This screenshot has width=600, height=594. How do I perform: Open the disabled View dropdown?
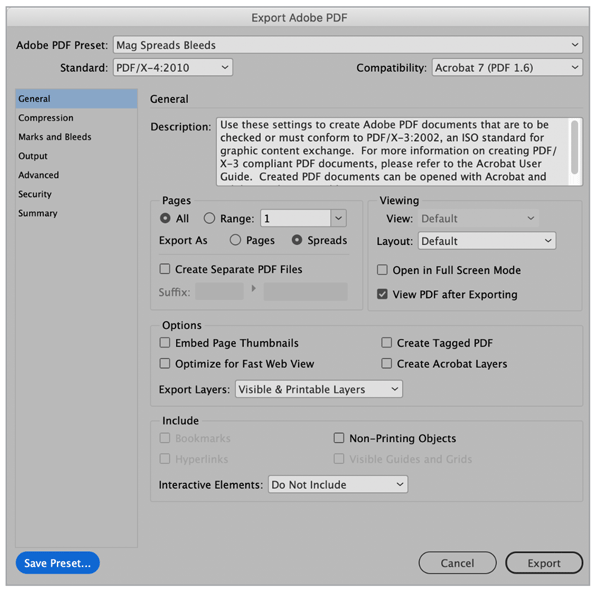click(x=478, y=219)
